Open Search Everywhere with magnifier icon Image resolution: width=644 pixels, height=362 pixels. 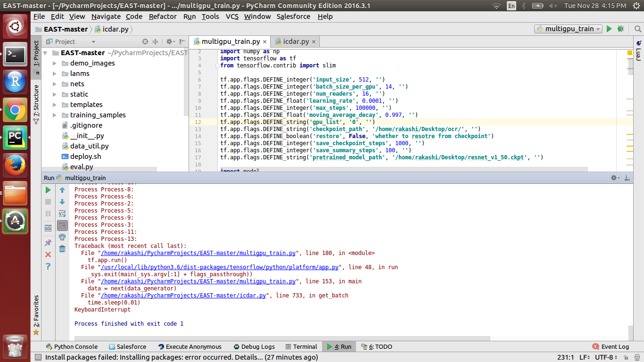click(x=637, y=29)
